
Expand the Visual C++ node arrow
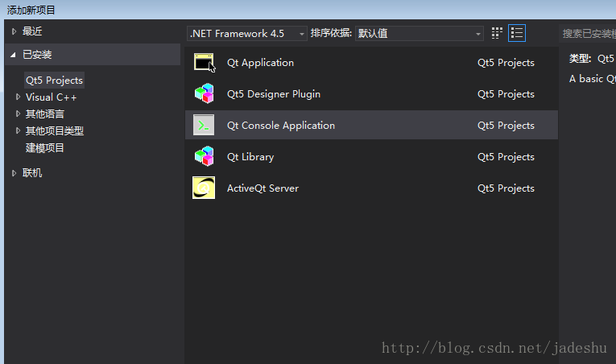(x=18, y=97)
